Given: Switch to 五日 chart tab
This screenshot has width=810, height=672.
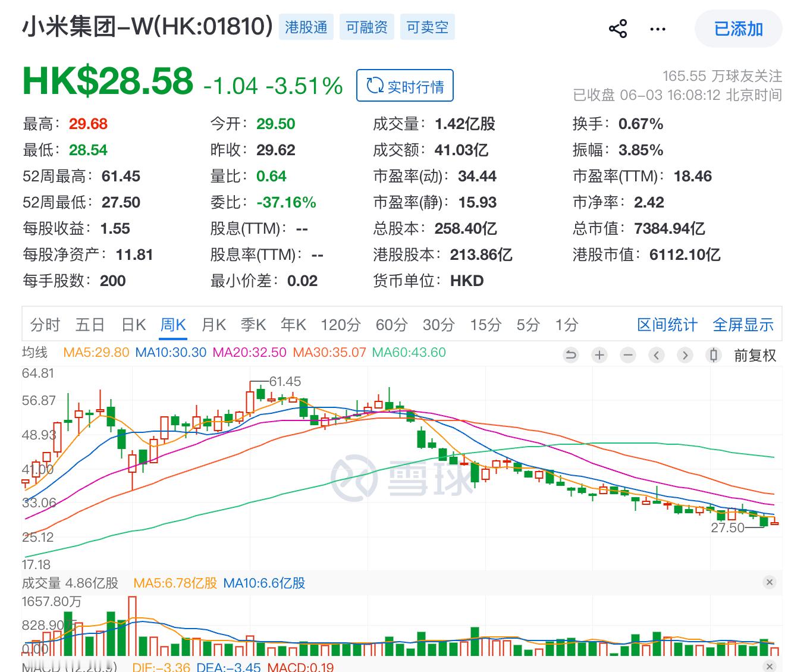Looking at the screenshot, I should click(90, 325).
